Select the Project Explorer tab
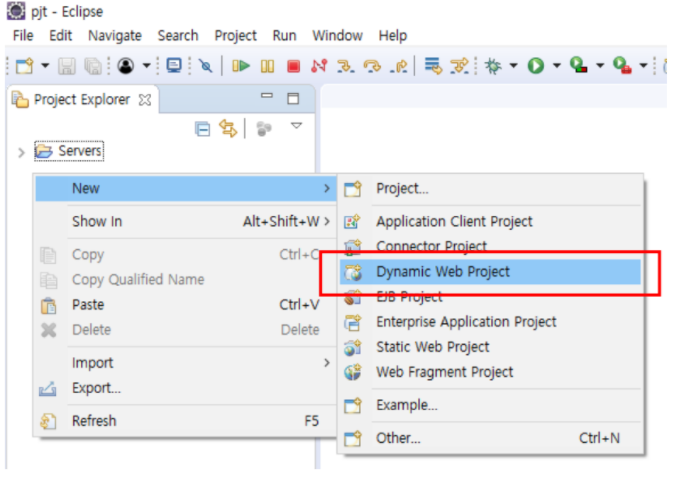Viewport: 685px width, 477px height. click(82, 100)
